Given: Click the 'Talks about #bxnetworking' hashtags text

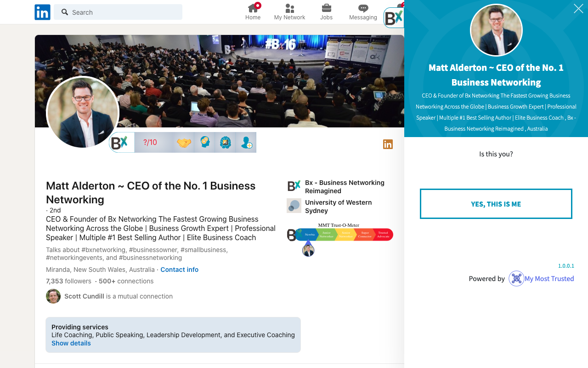Looking at the screenshot, I should pos(137,254).
